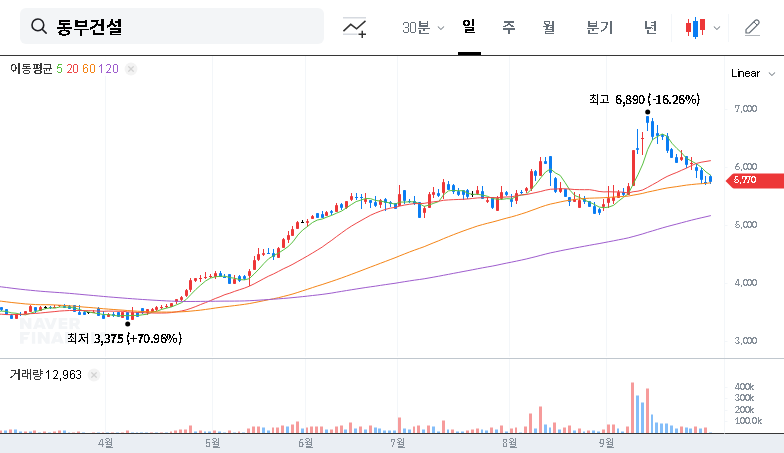The height and width of the screenshot is (453, 784).
Task: Click the candlestick chart type icon
Action: [x=696, y=28]
